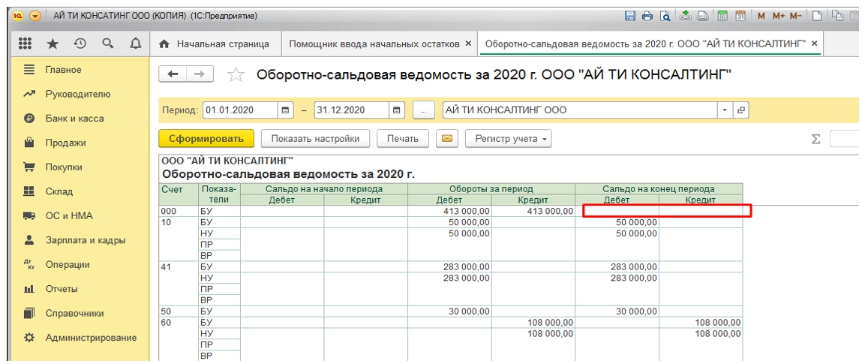Image resolution: width=868 pixels, height=364 pixels.
Task: Click the M+ add to memory button
Action: click(778, 16)
